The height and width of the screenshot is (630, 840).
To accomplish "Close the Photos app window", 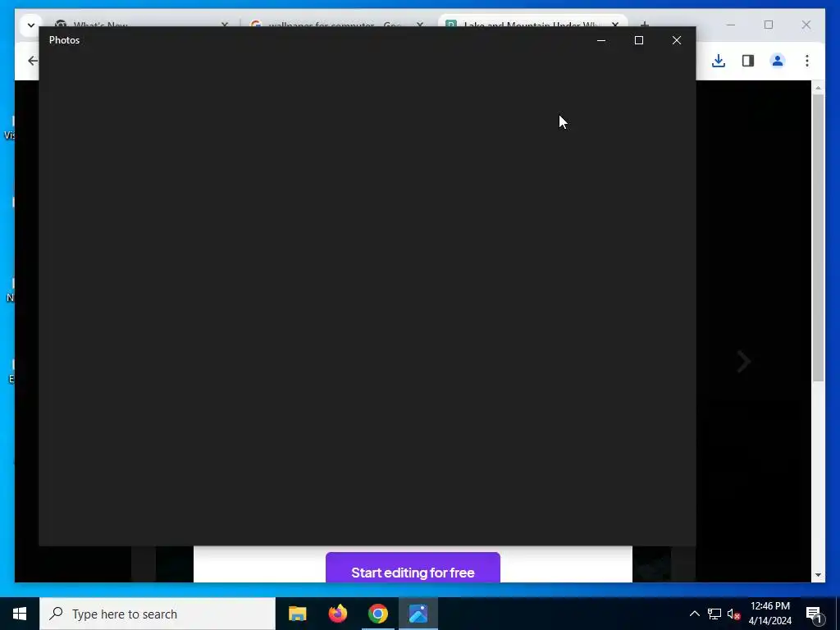I will click(677, 40).
